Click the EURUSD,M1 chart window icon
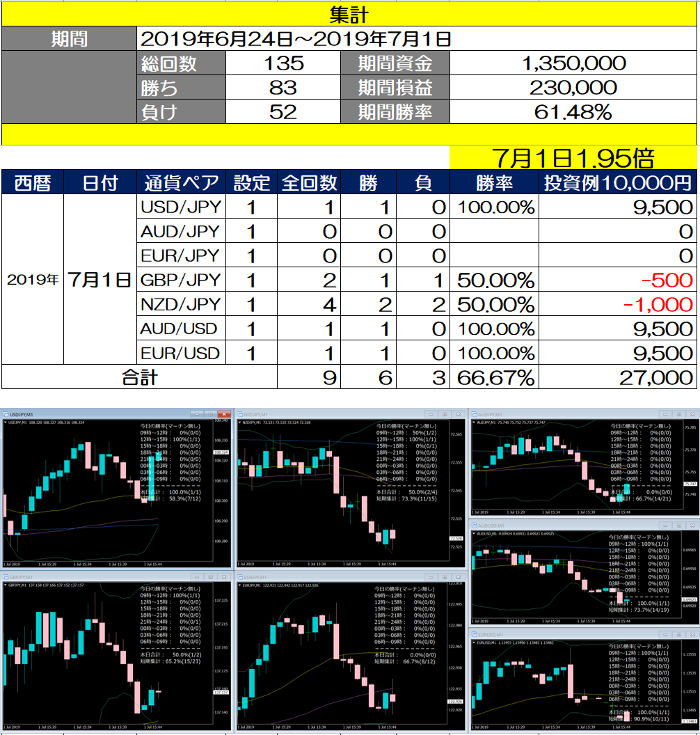 coord(474,635)
